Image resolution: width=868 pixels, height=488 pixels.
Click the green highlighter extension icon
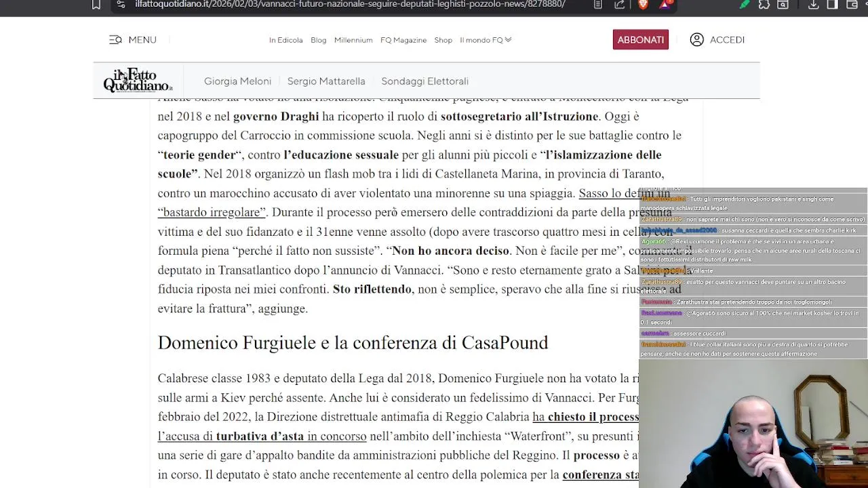point(745,5)
